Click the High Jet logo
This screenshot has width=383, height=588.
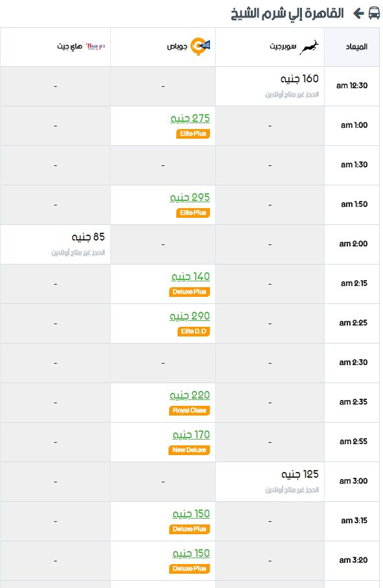(95, 47)
